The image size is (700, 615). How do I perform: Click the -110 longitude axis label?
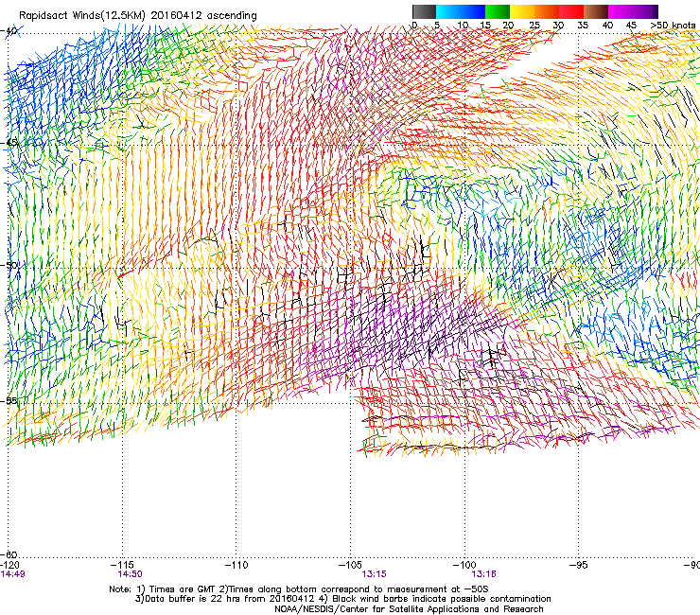click(236, 566)
